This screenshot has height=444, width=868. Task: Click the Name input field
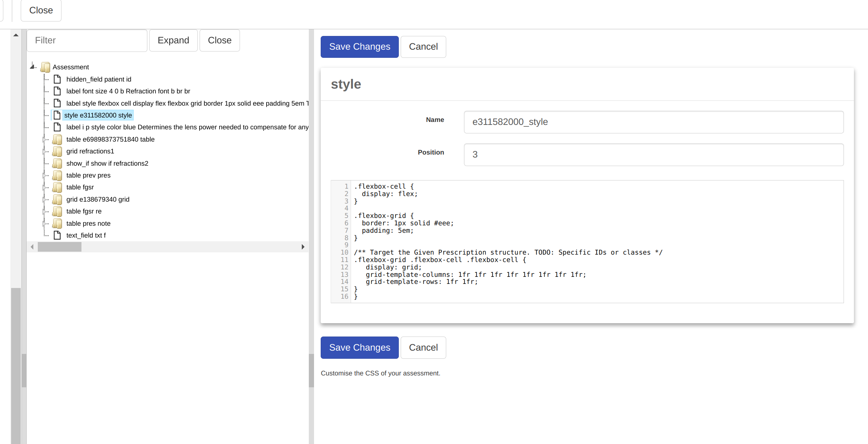point(653,122)
